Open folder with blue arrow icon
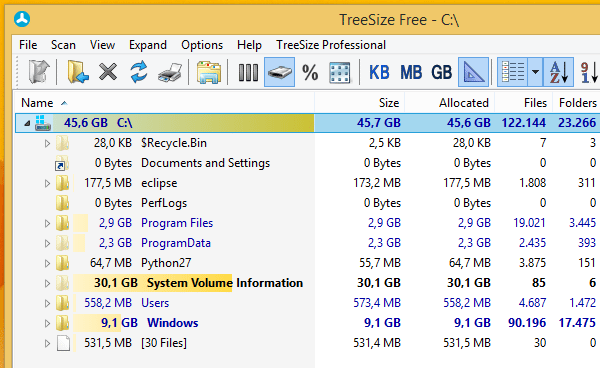 coord(78,72)
